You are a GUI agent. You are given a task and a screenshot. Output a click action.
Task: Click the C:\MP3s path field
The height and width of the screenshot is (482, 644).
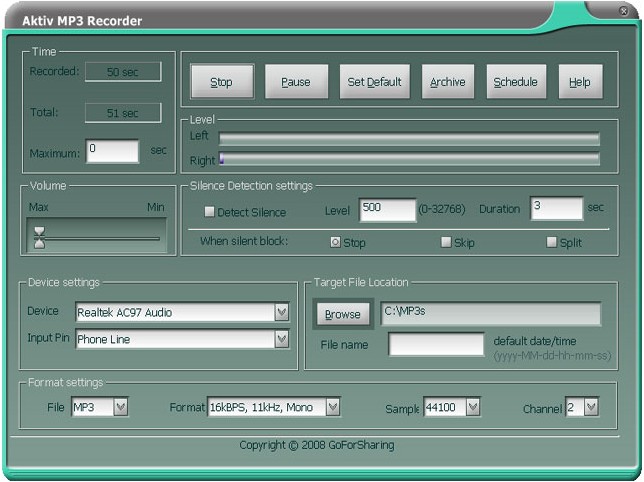(x=491, y=314)
